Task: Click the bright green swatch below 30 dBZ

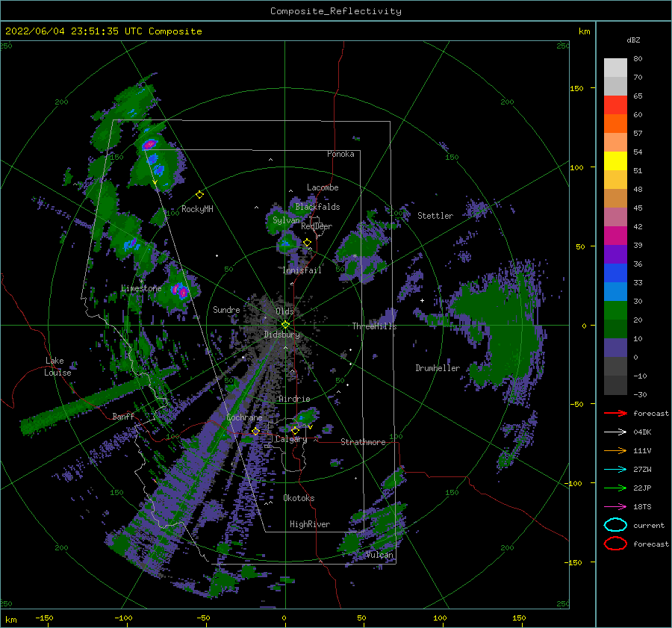Action: pyautogui.click(x=615, y=311)
